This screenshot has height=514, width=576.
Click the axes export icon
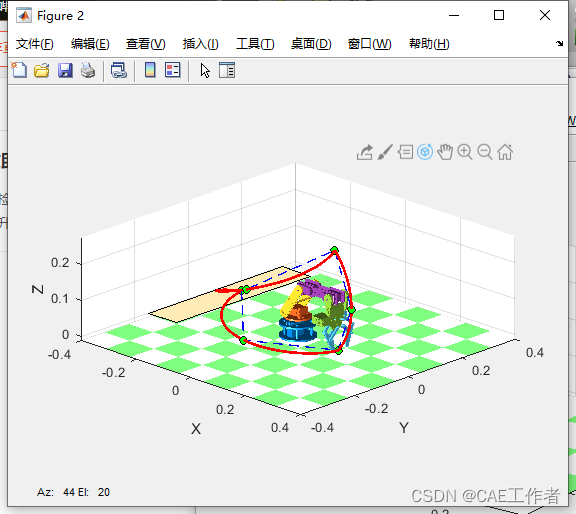tap(365, 152)
